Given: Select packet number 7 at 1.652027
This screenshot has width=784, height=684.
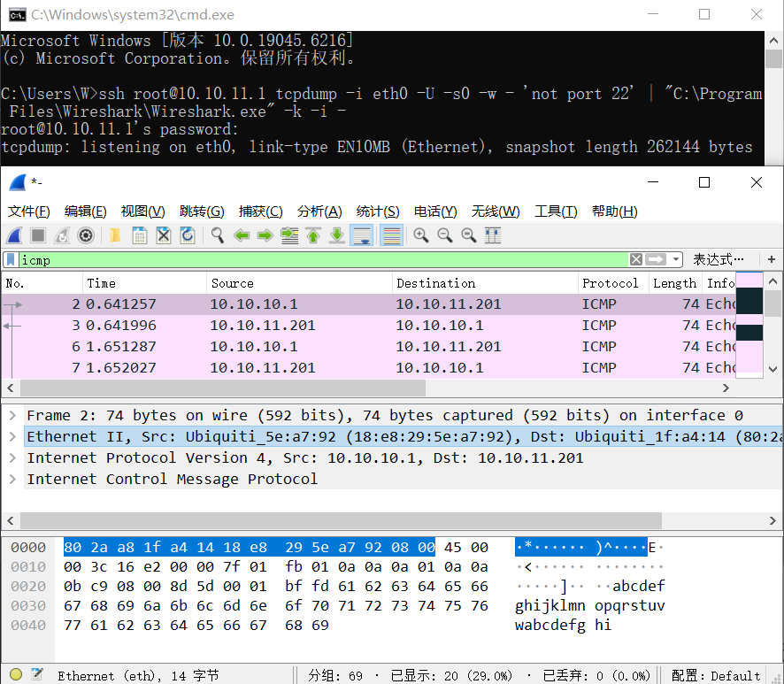Looking at the screenshot, I should (368, 367).
